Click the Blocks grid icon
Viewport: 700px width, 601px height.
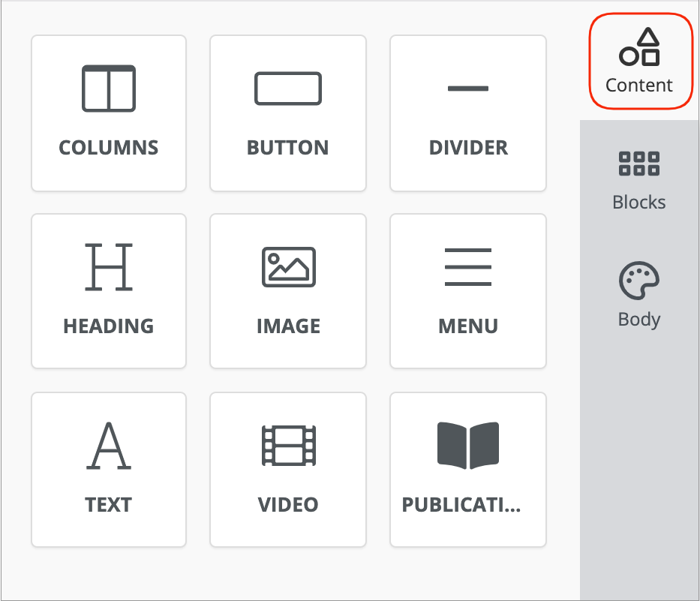[639, 164]
